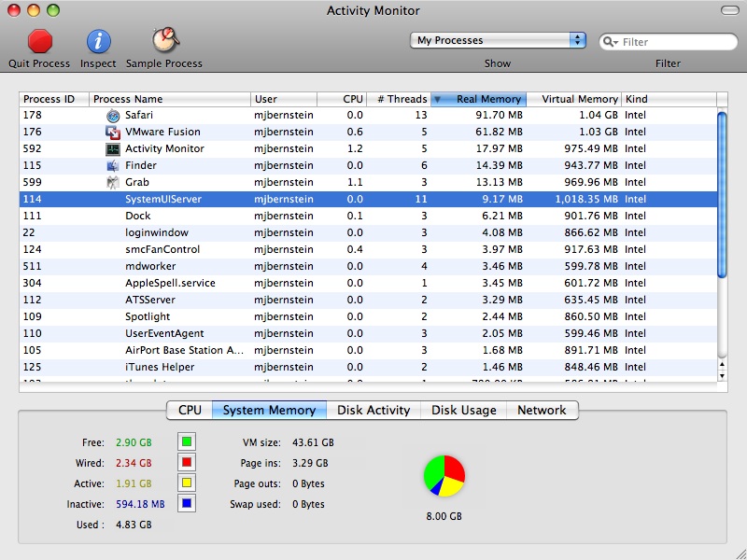
Task: Click the 43.61 GB VM size value
Action: pos(313,442)
